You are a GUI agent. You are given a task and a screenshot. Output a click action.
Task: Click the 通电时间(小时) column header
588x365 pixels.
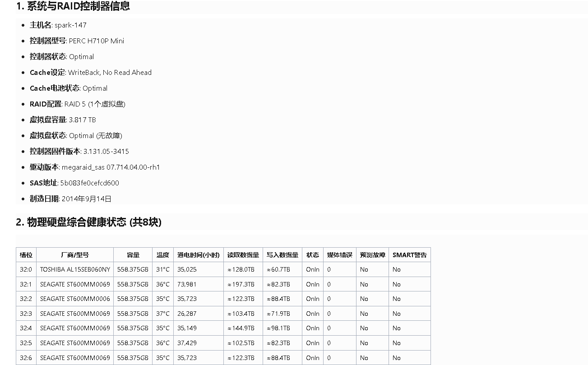tap(199, 255)
